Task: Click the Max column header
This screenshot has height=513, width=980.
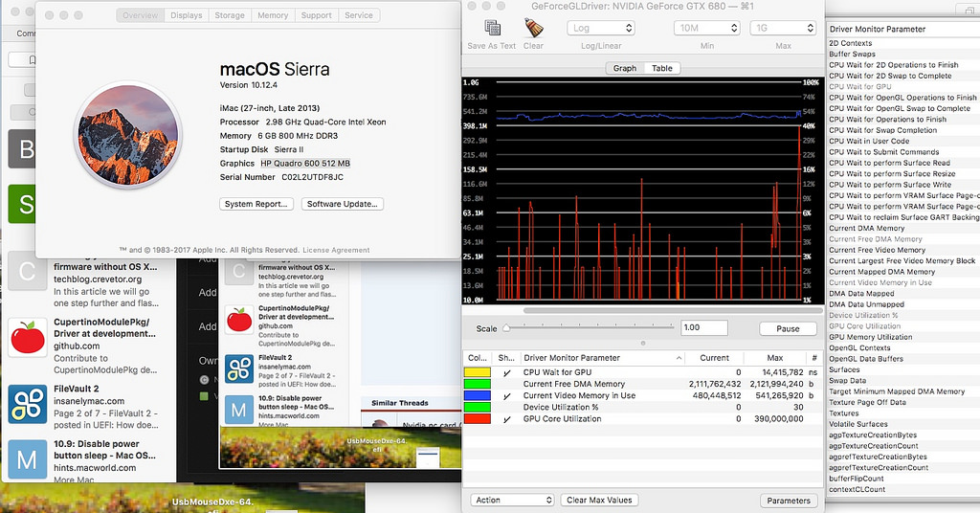Action: click(x=774, y=358)
